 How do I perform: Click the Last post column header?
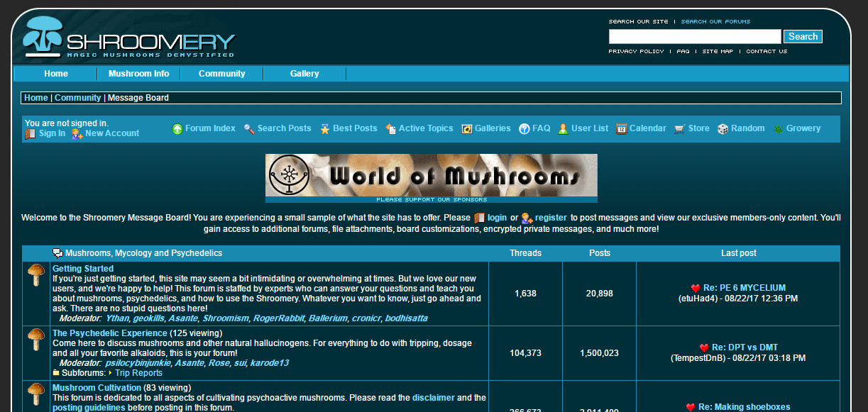tap(739, 253)
